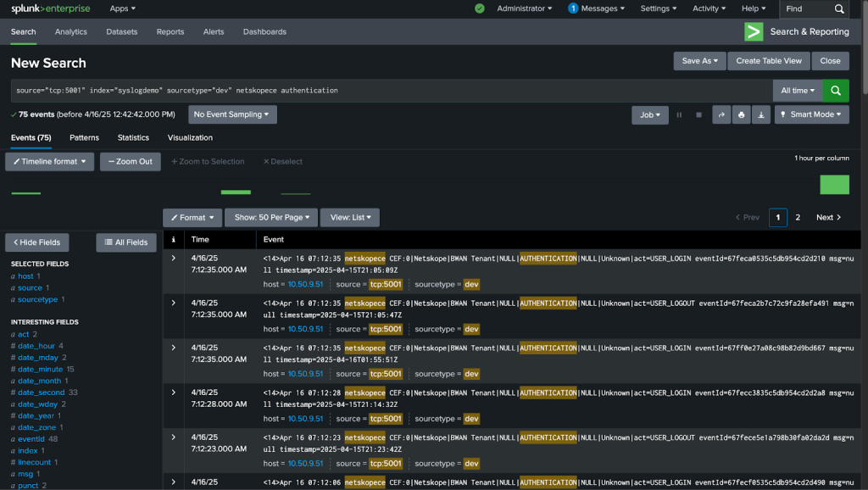The image size is (868, 490).
Task: Switch to the Analytics nav item
Action: [71, 31]
